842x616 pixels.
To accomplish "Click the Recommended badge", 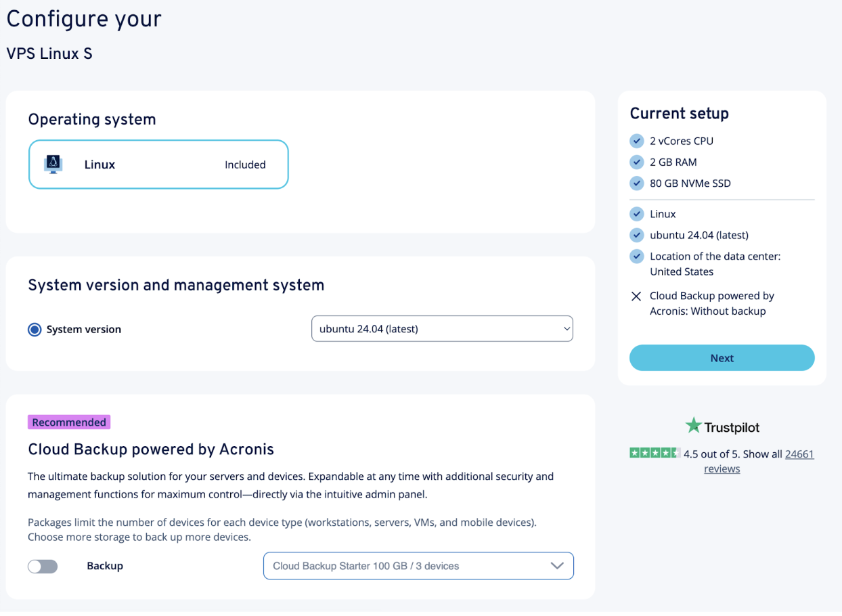I will pyautogui.click(x=69, y=422).
